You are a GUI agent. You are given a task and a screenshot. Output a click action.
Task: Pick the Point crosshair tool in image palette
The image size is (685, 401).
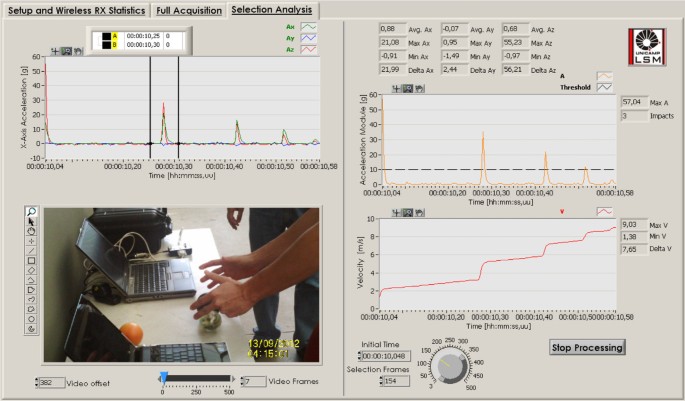[31, 241]
